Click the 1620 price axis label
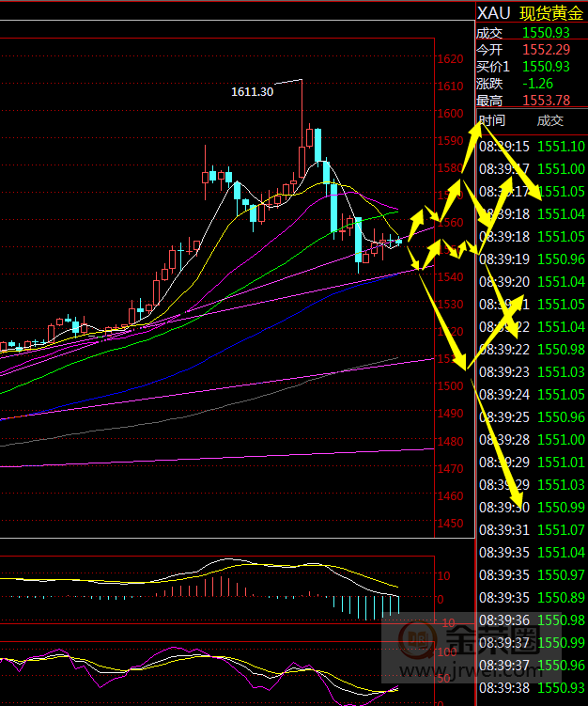The image size is (588, 706). 450,59
